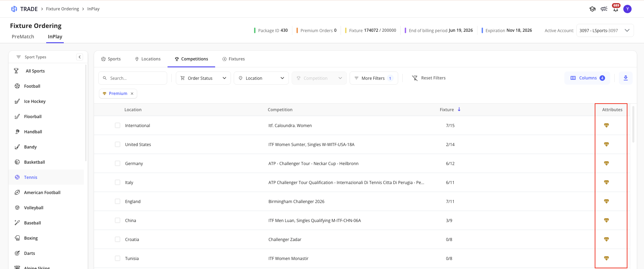Tick the Tunisia row checkbox
Image resolution: width=644 pixels, height=269 pixels.
tap(118, 258)
